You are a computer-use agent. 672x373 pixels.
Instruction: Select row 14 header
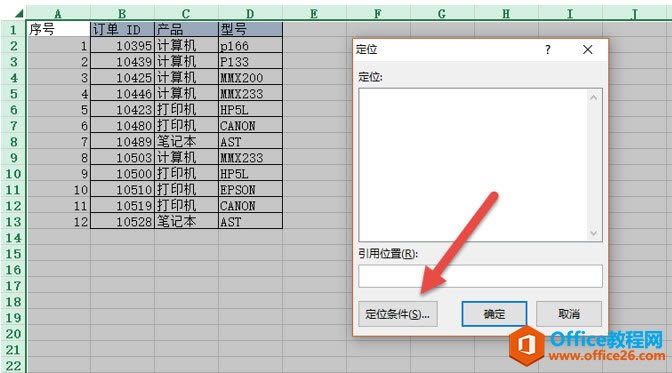[x=13, y=238]
